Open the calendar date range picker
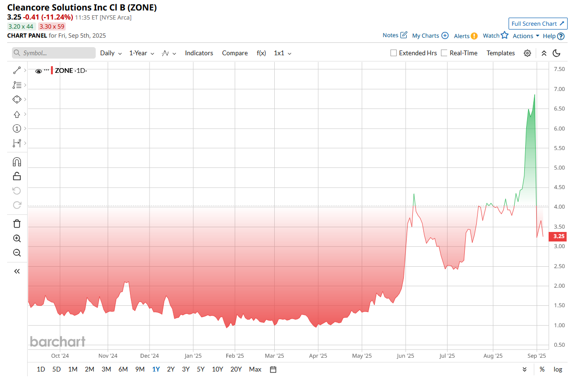The width and height of the screenshot is (580, 392). coord(273,369)
